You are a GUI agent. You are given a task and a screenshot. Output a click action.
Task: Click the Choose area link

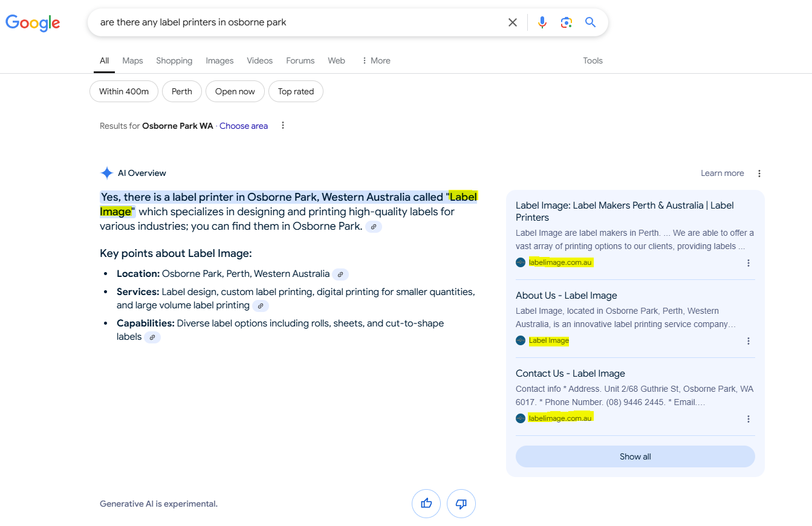pos(244,126)
